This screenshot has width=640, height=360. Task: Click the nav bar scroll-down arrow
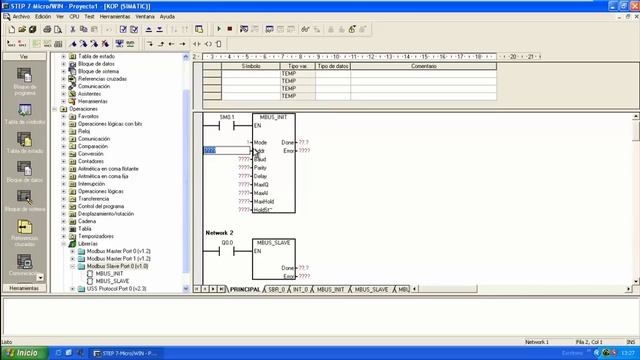40,278
